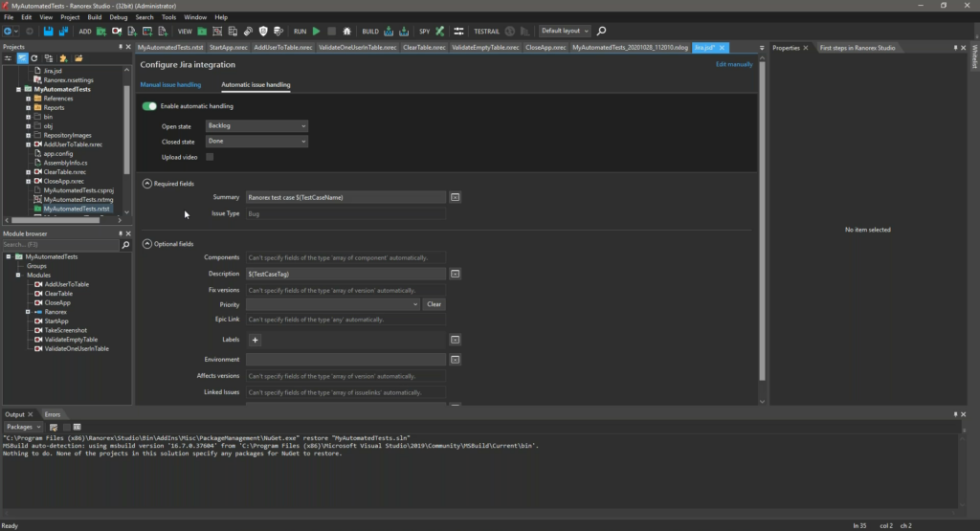Click the ADD toolbar label

[x=84, y=32]
